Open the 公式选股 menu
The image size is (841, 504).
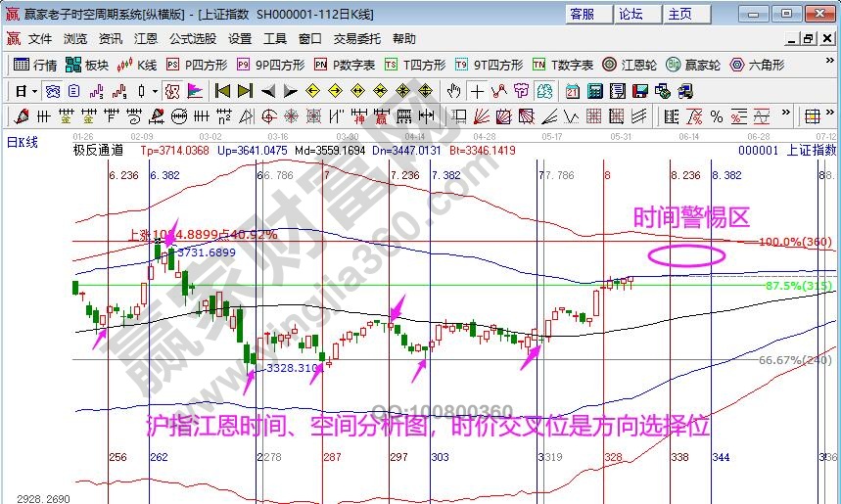click(x=193, y=39)
